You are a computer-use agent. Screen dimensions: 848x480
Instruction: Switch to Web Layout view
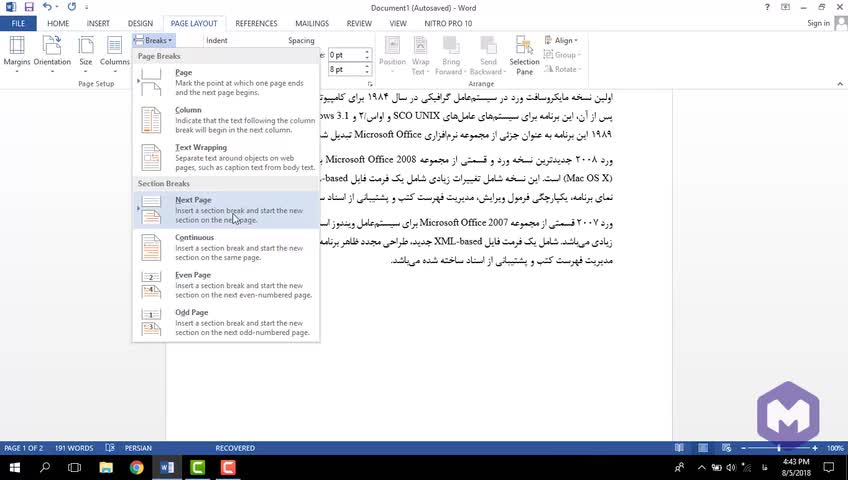click(726, 448)
